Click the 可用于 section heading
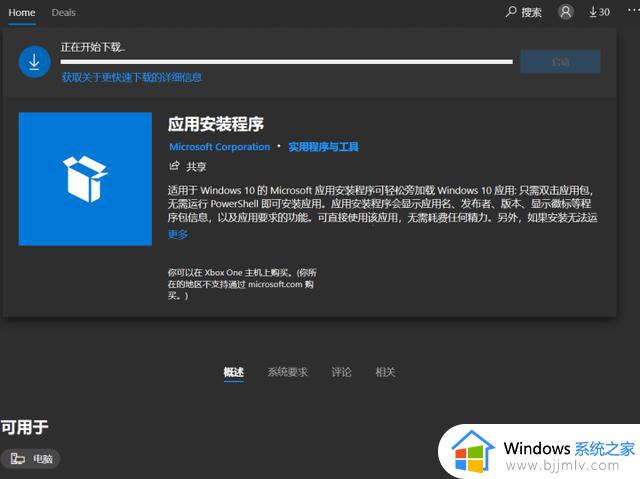 point(24,428)
